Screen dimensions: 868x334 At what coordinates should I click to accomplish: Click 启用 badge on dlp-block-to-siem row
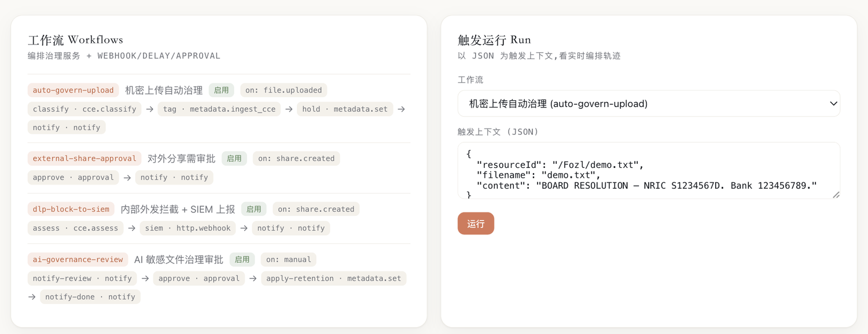254,209
